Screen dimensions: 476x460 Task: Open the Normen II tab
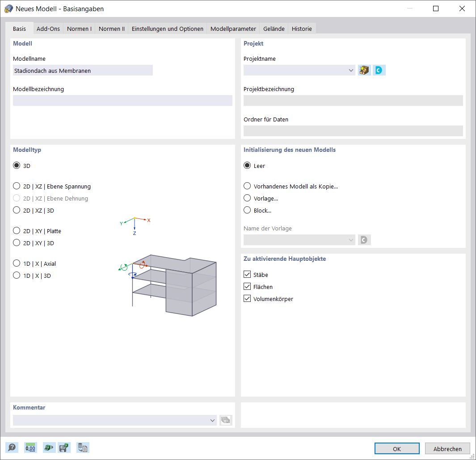[x=112, y=29]
